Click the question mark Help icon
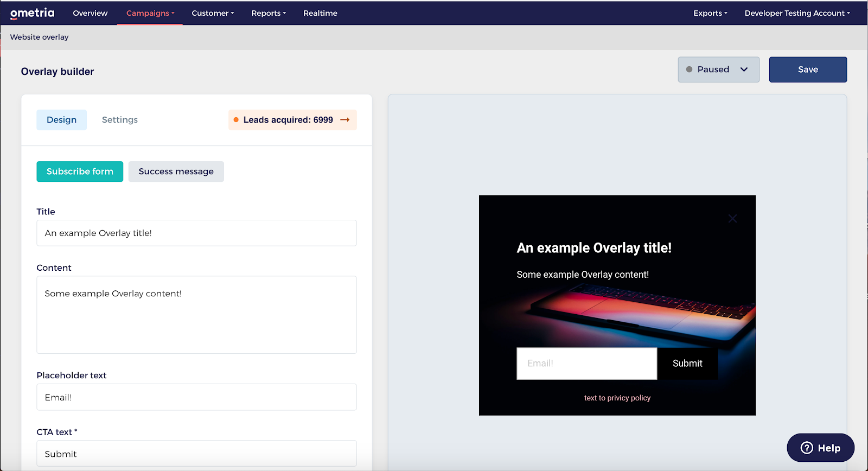 tap(807, 448)
